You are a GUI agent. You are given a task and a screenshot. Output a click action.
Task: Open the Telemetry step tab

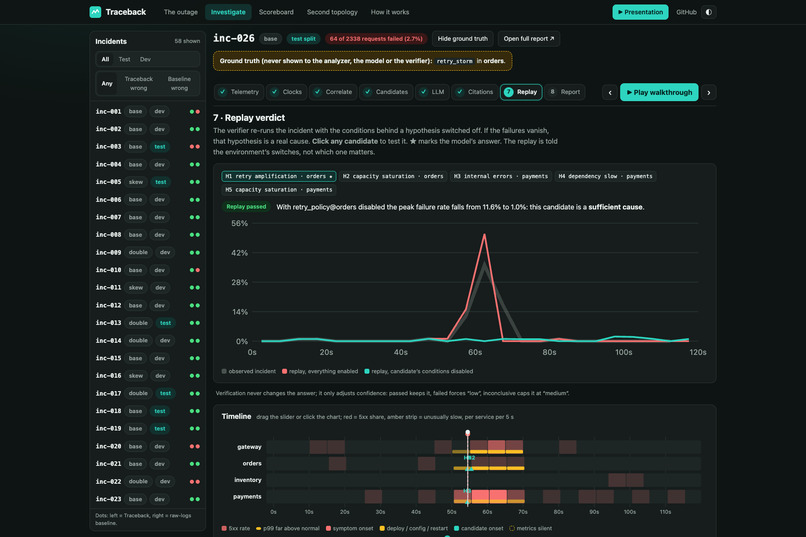tap(239, 92)
